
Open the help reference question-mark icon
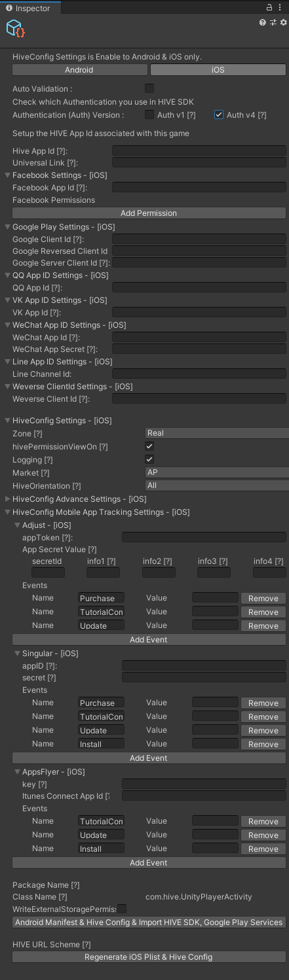(263, 22)
